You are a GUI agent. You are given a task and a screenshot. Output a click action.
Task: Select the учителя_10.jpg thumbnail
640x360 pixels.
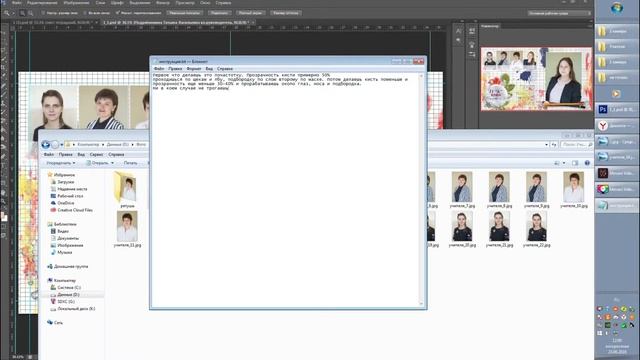(574, 189)
